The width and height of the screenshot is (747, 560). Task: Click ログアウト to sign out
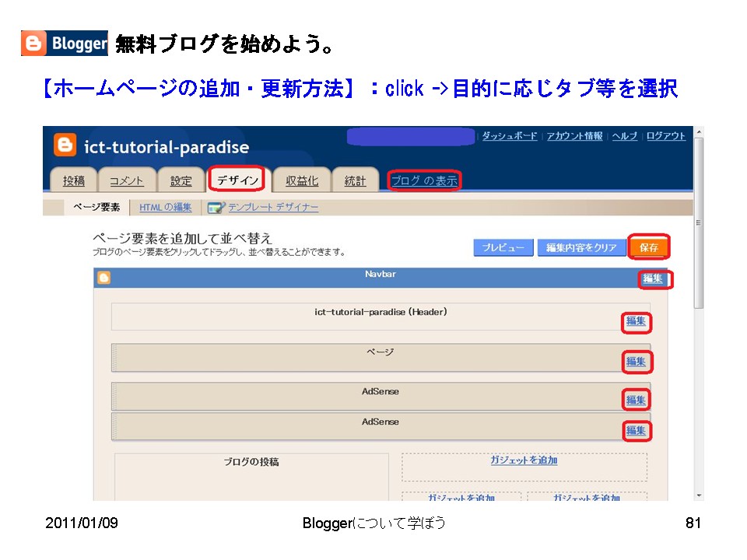pos(667,135)
